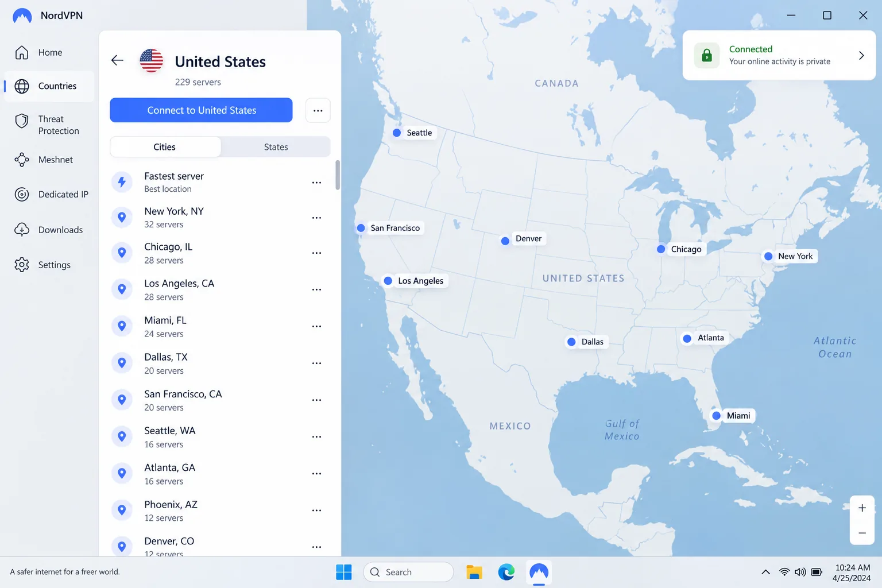Show hidden system tray icons
882x588 pixels.
tap(765, 572)
